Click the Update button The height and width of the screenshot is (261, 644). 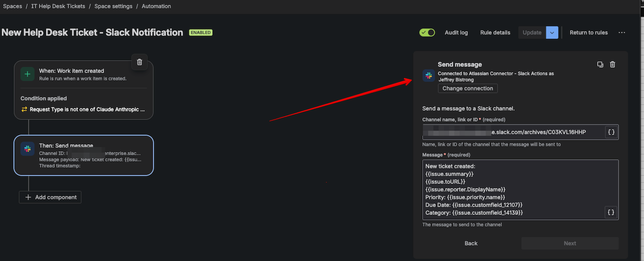pyautogui.click(x=532, y=33)
